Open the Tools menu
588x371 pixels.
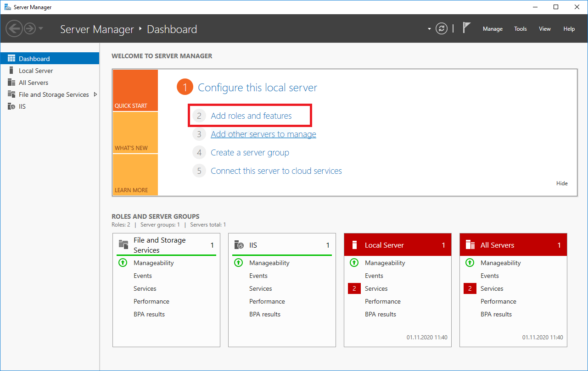(520, 29)
